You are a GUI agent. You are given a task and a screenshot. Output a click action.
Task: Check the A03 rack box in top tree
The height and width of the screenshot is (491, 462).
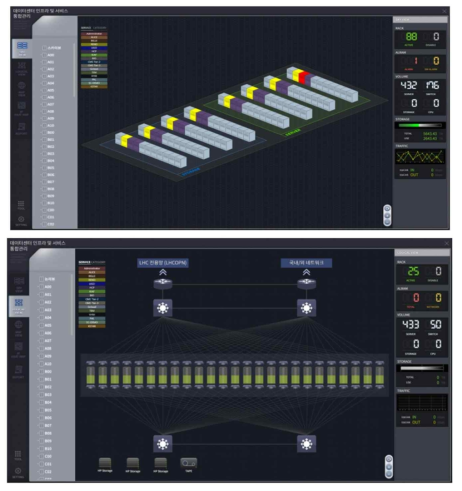[x=44, y=76]
